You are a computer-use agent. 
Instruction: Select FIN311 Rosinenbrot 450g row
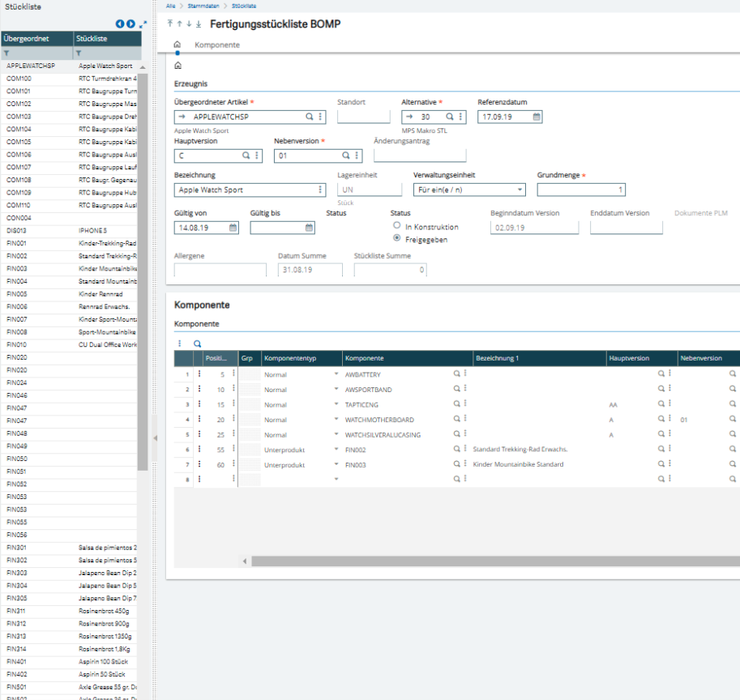pyautogui.click(x=71, y=611)
